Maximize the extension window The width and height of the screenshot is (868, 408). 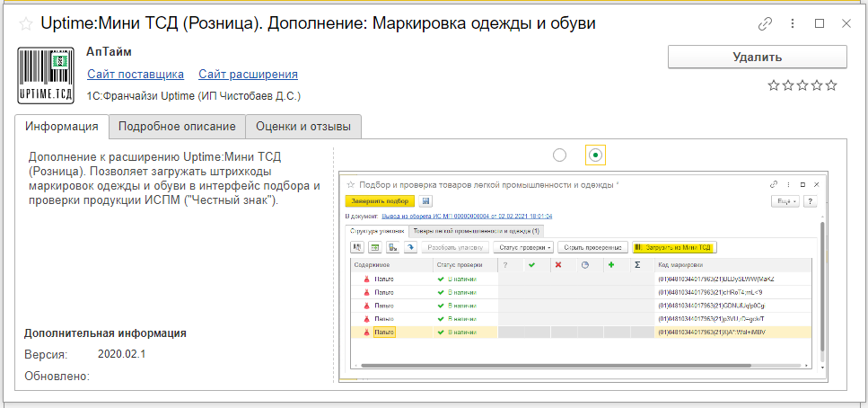(x=820, y=24)
